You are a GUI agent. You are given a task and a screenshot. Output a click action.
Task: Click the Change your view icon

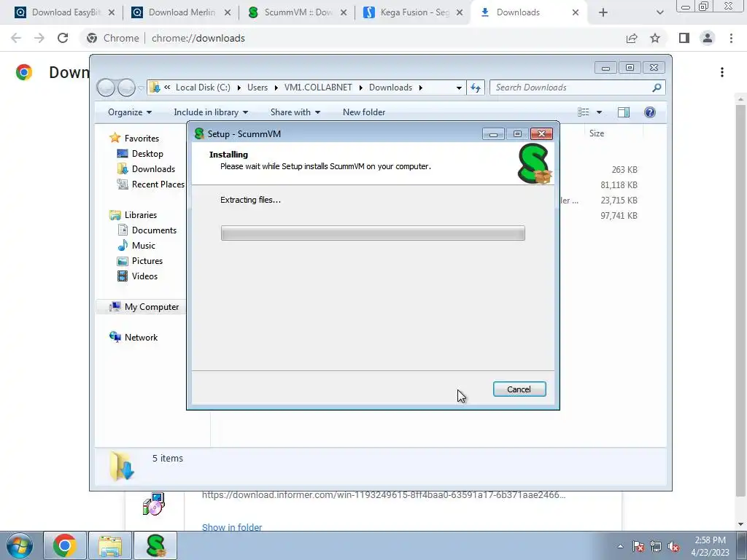(583, 112)
